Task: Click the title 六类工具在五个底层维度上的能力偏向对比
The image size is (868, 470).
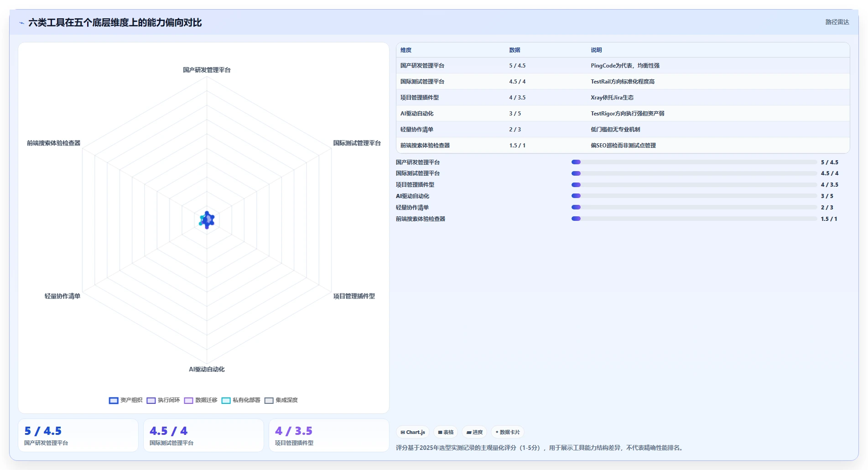Action: pos(115,23)
